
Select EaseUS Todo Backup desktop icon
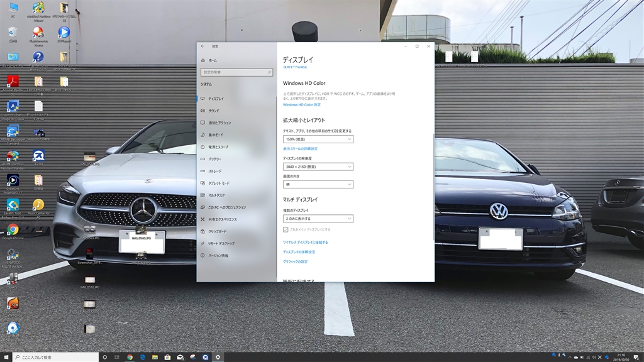13,209
